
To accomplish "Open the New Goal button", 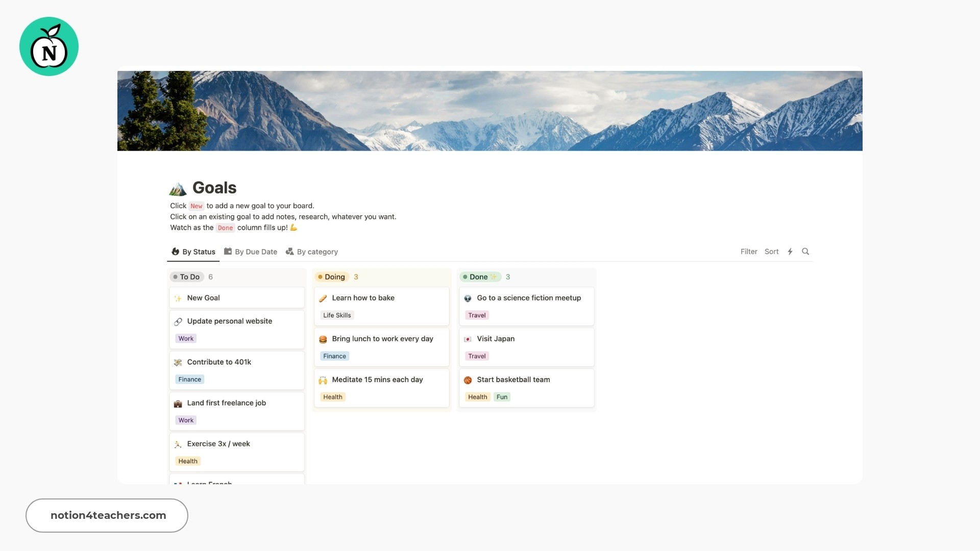I will (x=203, y=297).
